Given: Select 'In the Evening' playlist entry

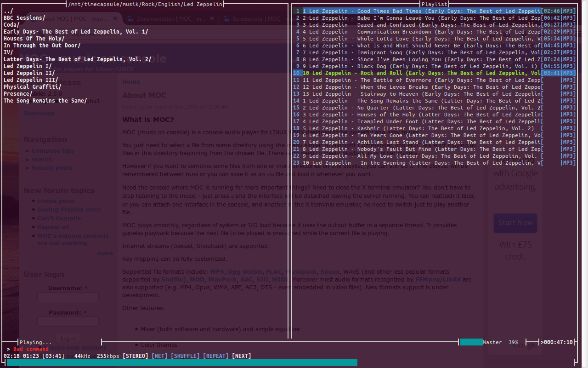Looking at the screenshot, I should pos(434,163).
